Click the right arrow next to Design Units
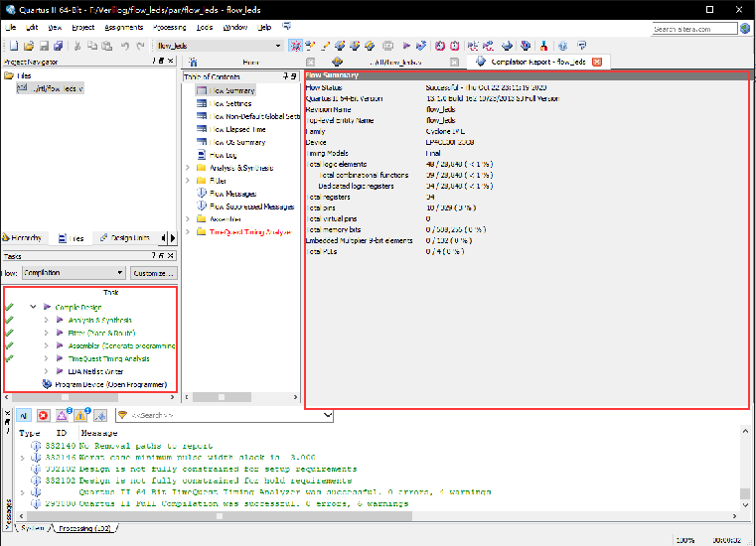This screenshot has width=756, height=546. pos(173,238)
